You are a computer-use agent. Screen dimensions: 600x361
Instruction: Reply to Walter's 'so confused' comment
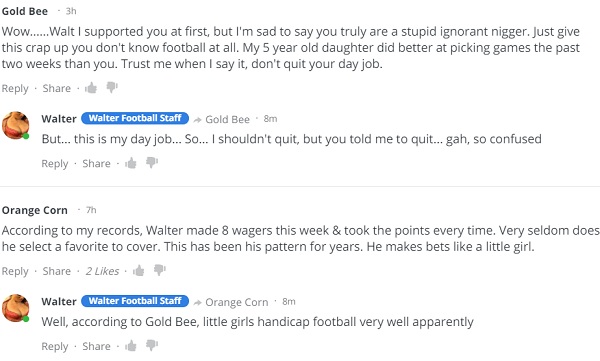[x=55, y=163]
